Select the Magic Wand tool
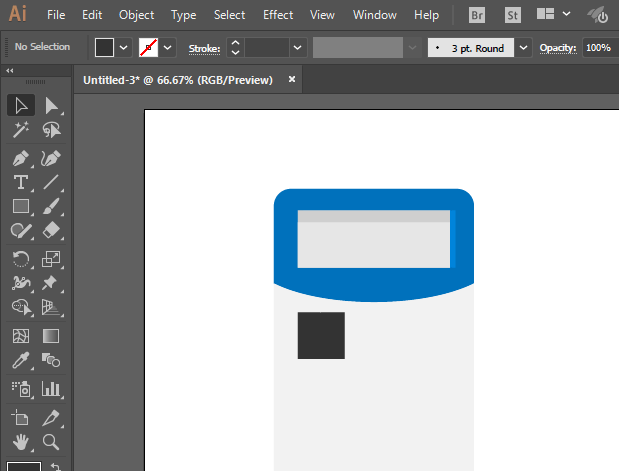 click(x=20, y=130)
